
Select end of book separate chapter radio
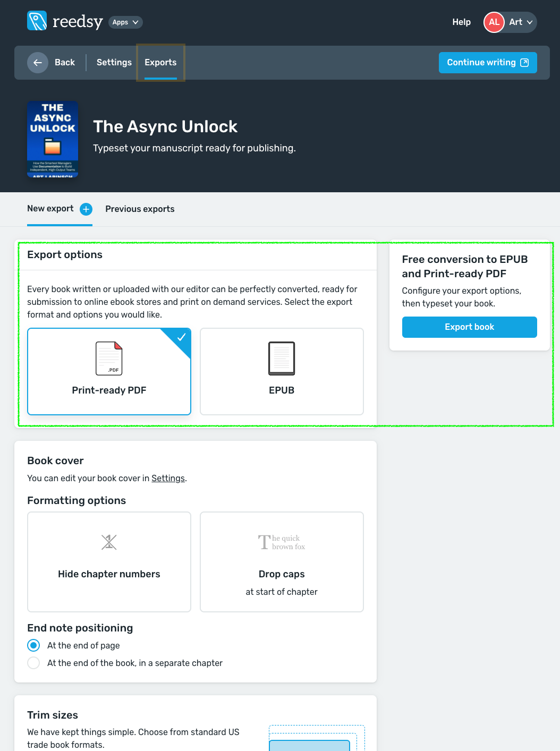[x=33, y=663]
